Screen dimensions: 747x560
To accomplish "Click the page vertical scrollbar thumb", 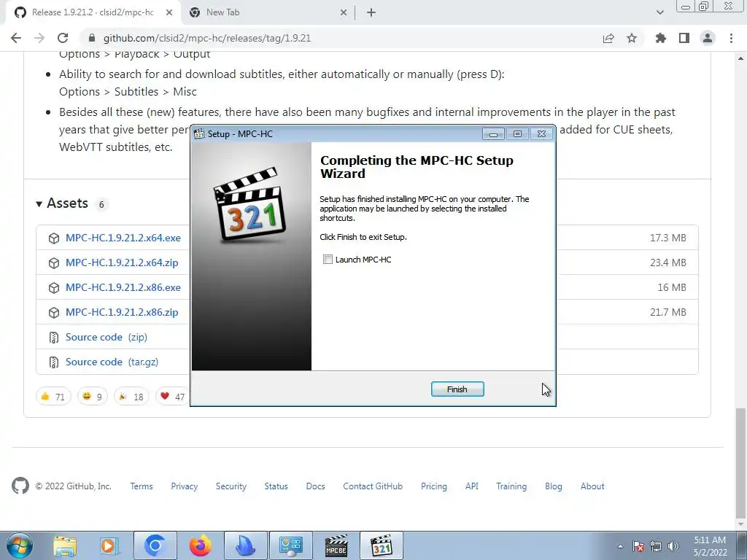I will pyautogui.click(x=741, y=463).
